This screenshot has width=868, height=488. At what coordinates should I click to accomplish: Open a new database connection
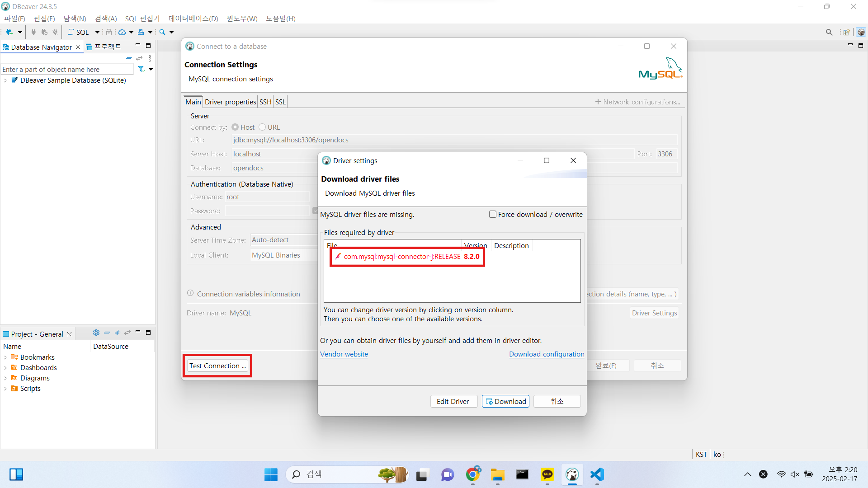(x=9, y=32)
